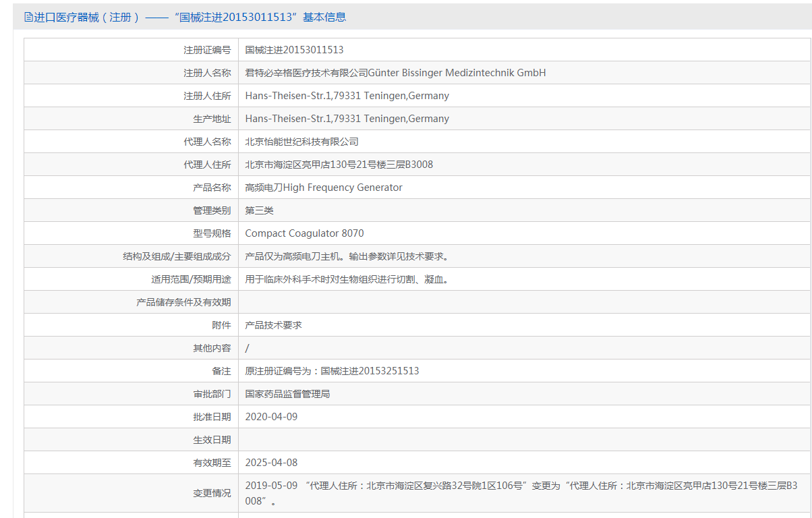Image resolution: width=812 pixels, height=518 pixels.
Task: Click the 代理人住所 value 北京市海淀区亮甲店130号
Action: [339, 165]
